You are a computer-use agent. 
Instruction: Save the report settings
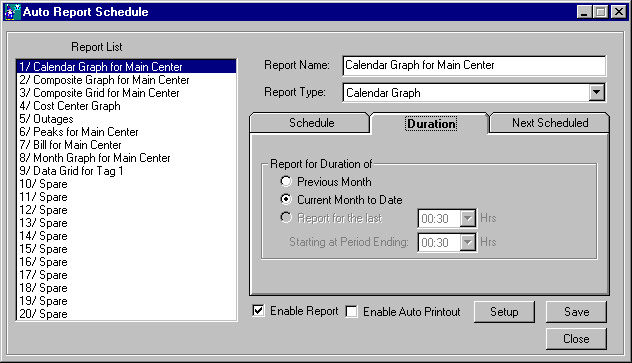pos(576,312)
